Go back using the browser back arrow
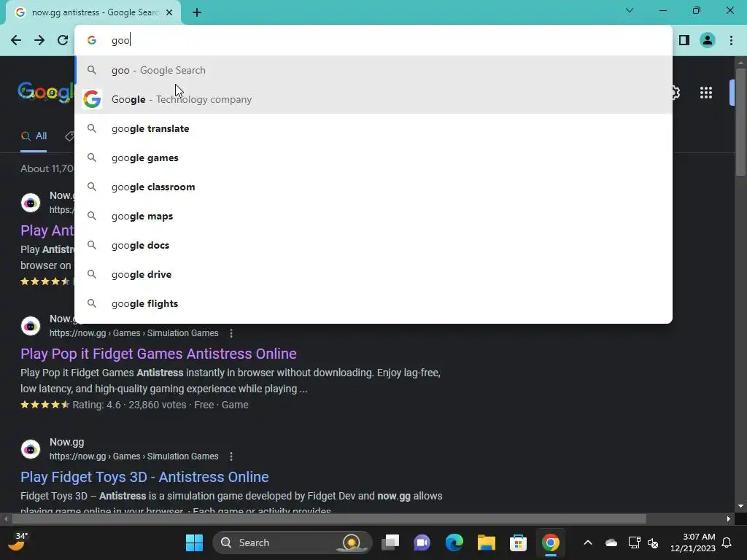 (16, 40)
